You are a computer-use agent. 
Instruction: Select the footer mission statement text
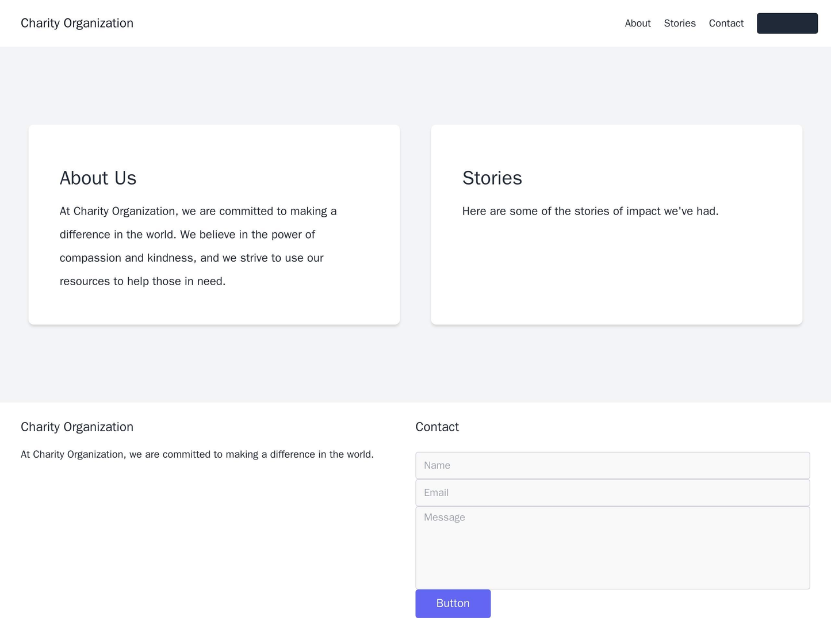[197, 454]
